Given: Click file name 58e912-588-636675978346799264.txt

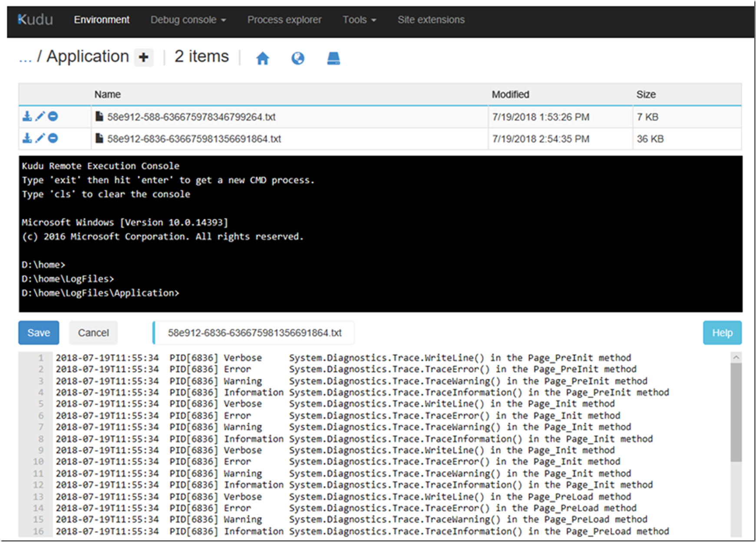Looking at the screenshot, I should (191, 117).
